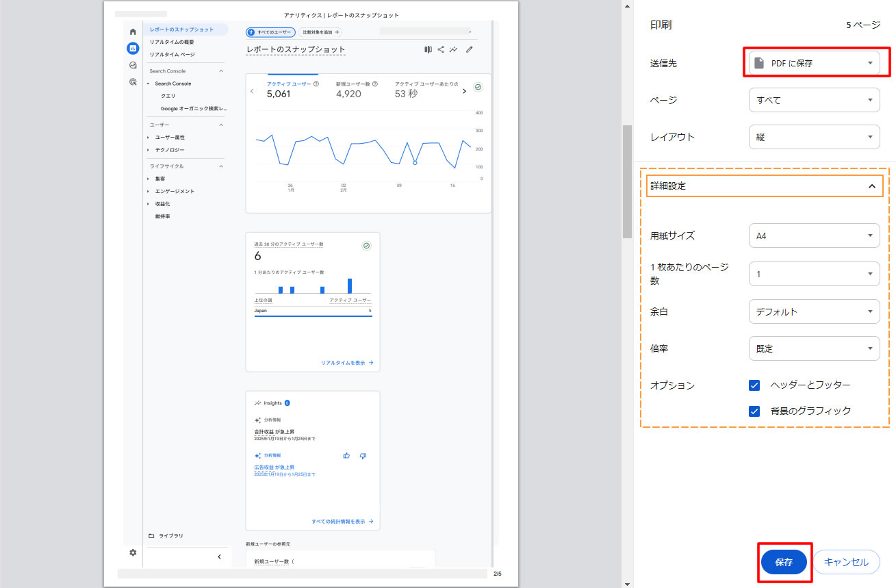The width and height of the screenshot is (896, 588).
Task: Collapse the ライフサイクル section chevron in preview
Action: pos(221,166)
